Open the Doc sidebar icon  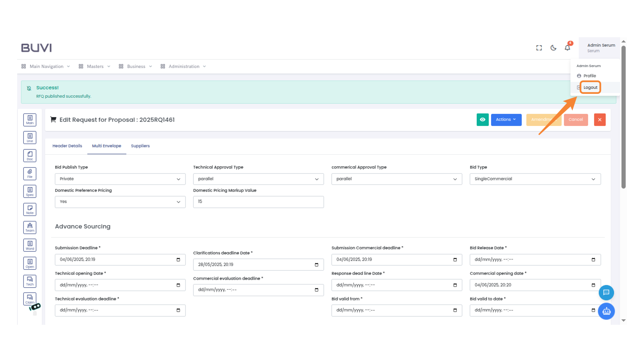[x=30, y=156]
